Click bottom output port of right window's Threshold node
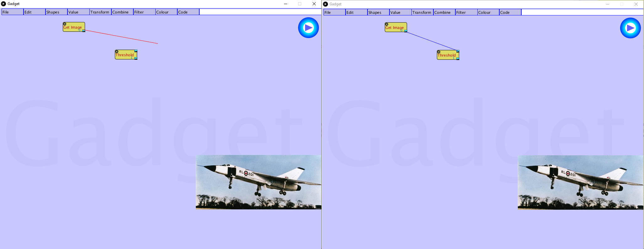This screenshot has width=644, height=249. [458, 59]
